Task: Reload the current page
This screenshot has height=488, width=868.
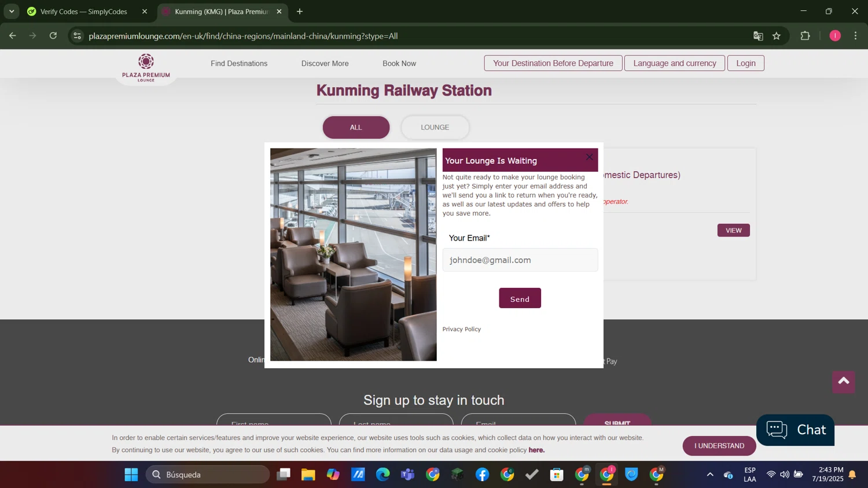Action: click(x=53, y=36)
